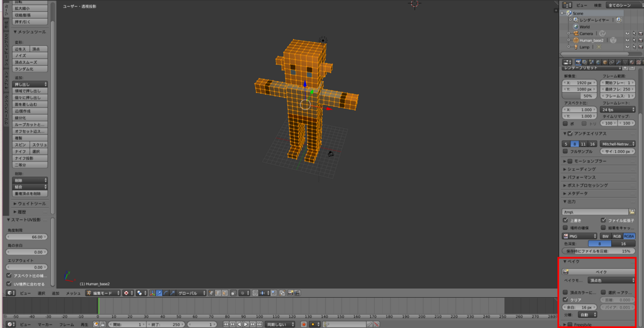Toggle the Human_base2 visibility eye icon
644x328 pixels.
[628, 40]
